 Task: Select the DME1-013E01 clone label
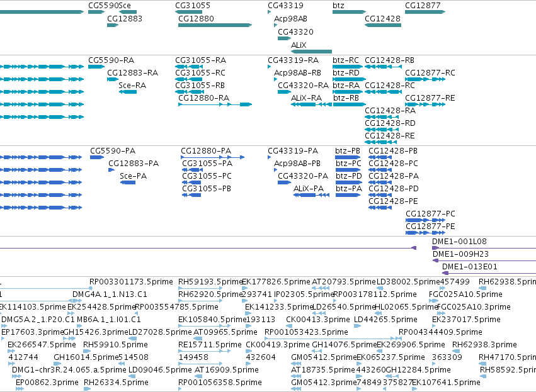point(470,267)
